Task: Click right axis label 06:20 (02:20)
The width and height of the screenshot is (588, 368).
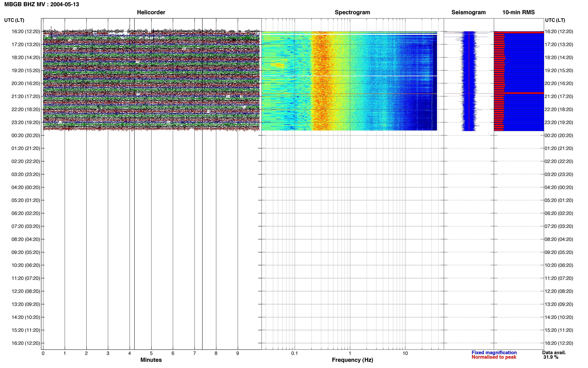Action: [x=559, y=213]
